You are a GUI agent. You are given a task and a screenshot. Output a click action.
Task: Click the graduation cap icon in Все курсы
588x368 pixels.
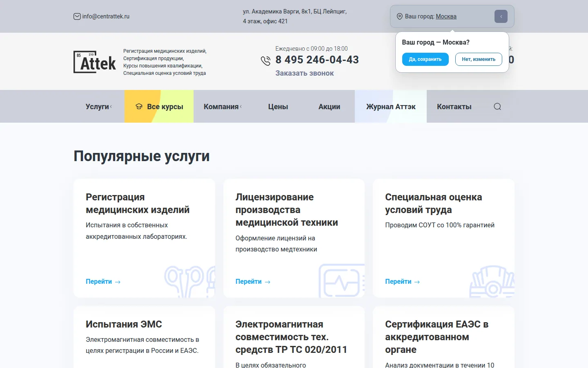(139, 106)
